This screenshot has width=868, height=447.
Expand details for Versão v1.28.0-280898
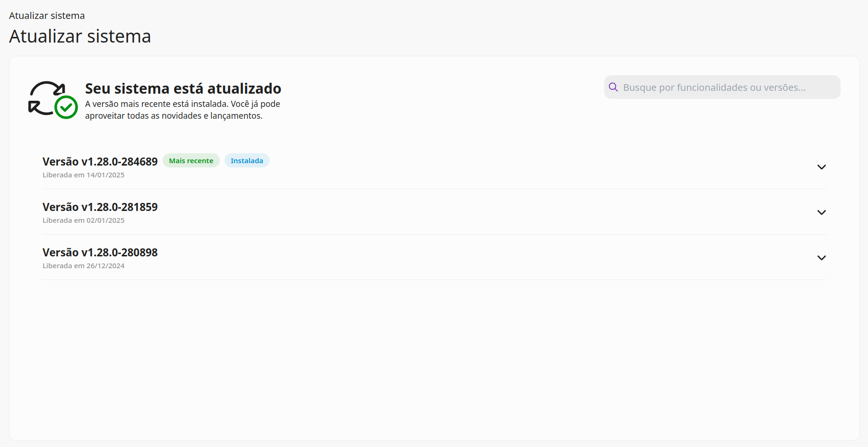pos(822,258)
